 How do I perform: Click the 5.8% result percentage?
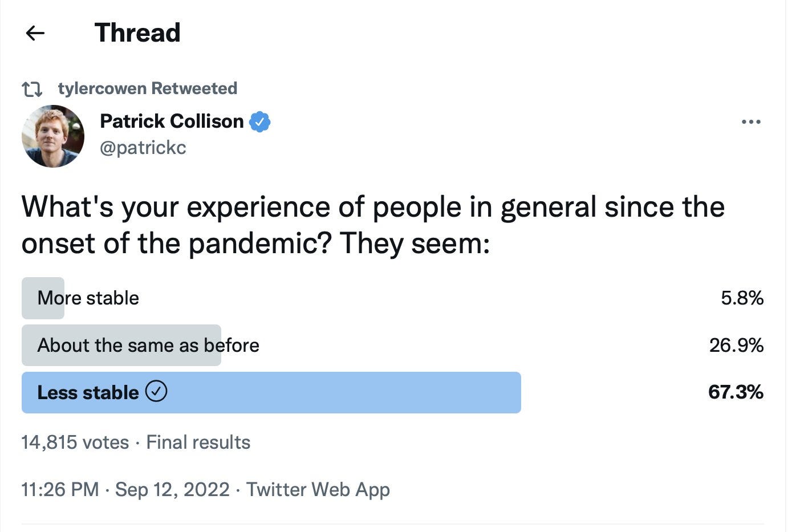742,298
